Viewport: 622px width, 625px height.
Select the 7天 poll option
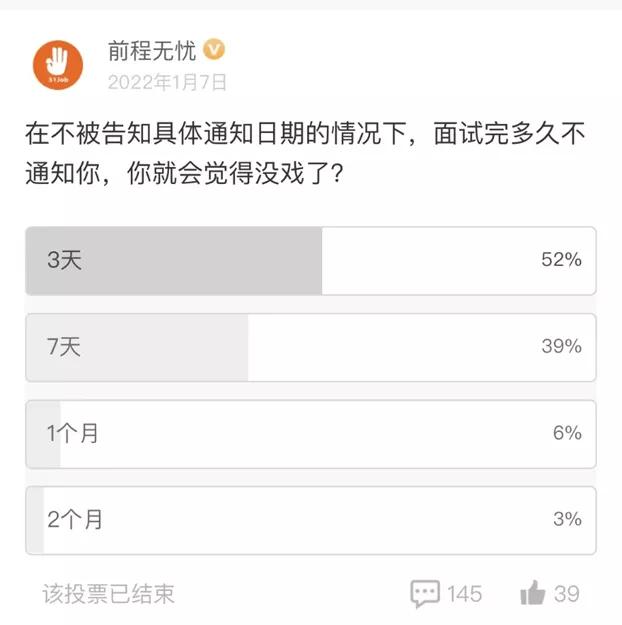tap(64, 347)
